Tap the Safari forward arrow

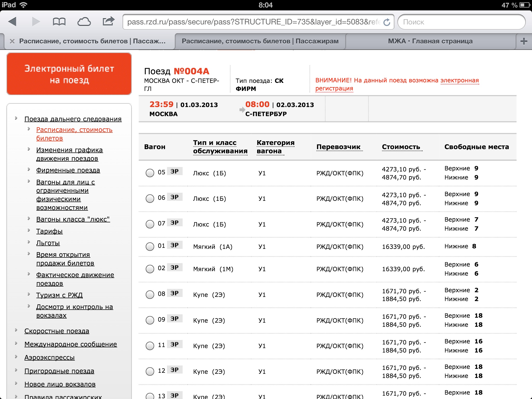coord(36,22)
